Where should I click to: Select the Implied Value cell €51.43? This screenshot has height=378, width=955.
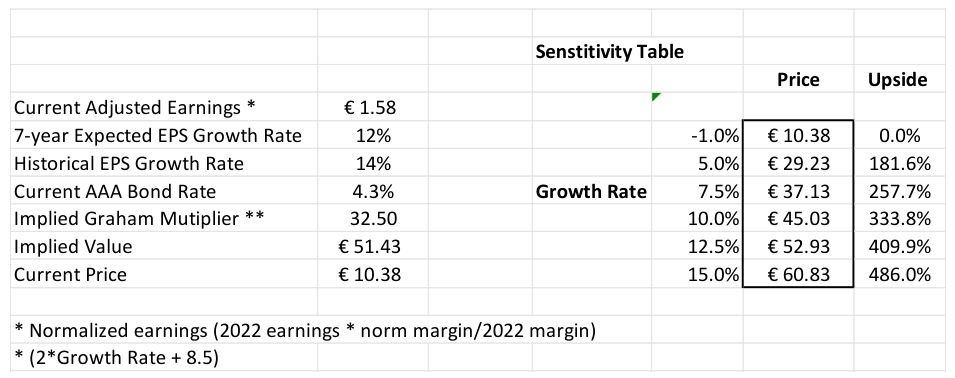pos(373,247)
